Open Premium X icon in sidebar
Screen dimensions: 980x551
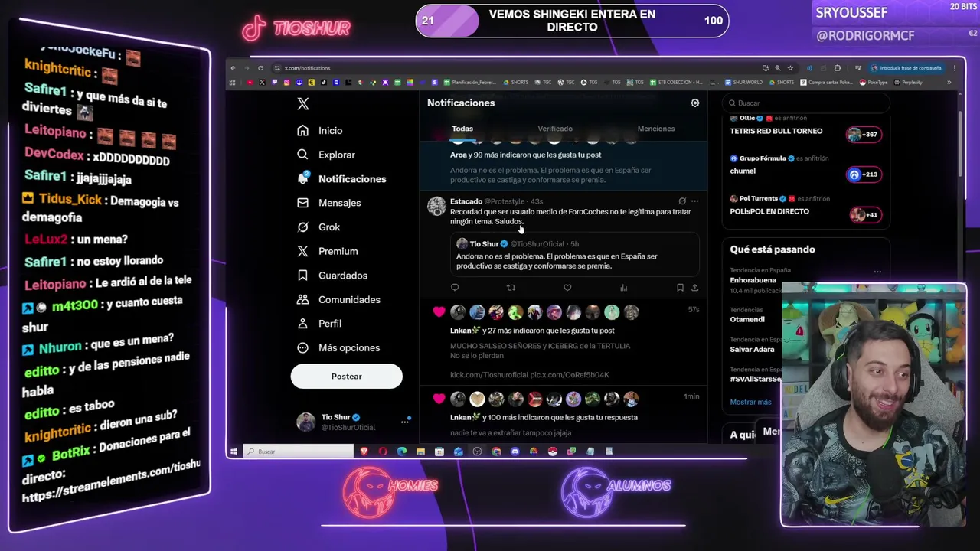(x=303, y=251)
